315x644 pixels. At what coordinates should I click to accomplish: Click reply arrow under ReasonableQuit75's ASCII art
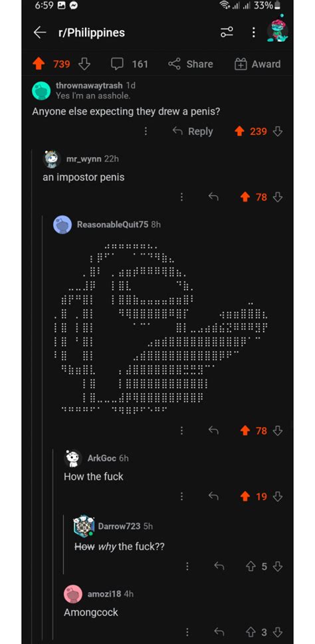[213, 430]
